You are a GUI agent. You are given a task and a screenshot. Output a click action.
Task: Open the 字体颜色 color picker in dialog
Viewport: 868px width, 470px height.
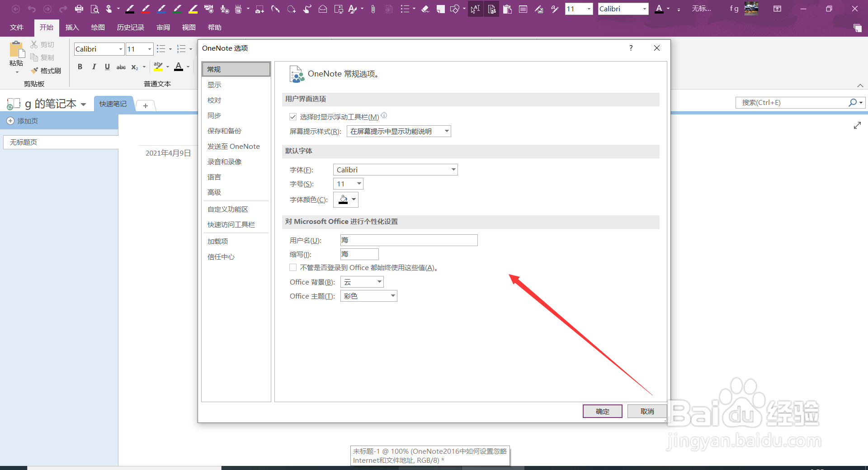click(346, 199)
